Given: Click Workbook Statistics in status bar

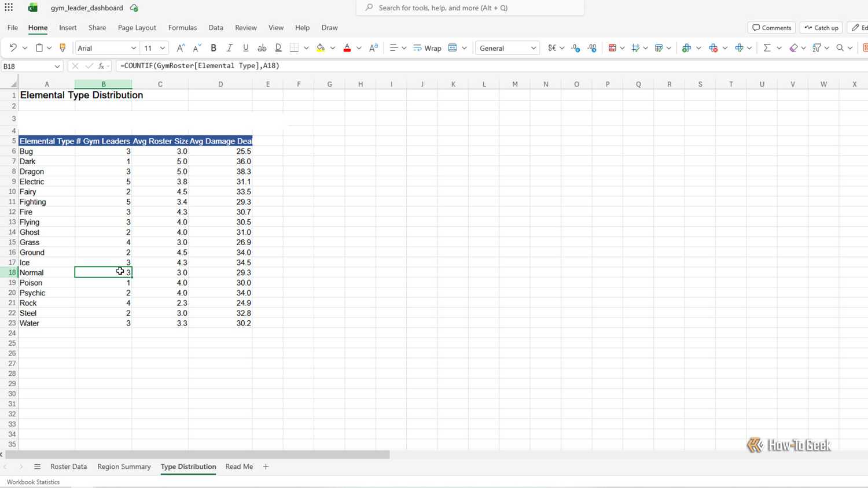Looking at the screenshot, I should (33, 482).
